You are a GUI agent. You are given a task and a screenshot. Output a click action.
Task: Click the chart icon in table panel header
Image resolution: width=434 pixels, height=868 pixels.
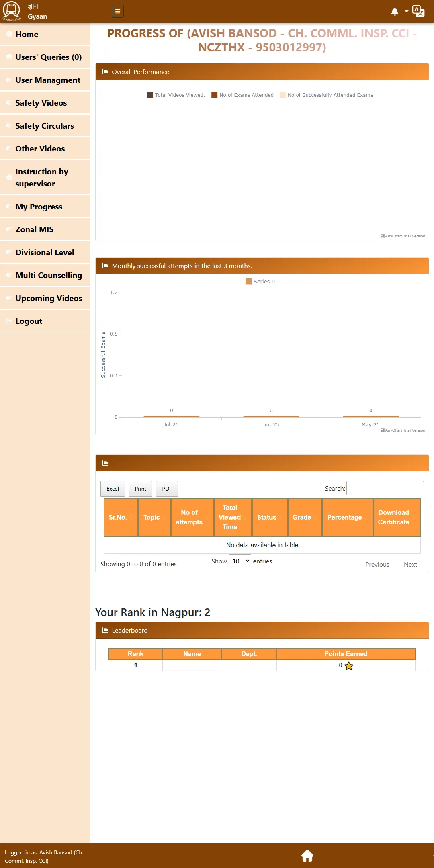point(105,463)
